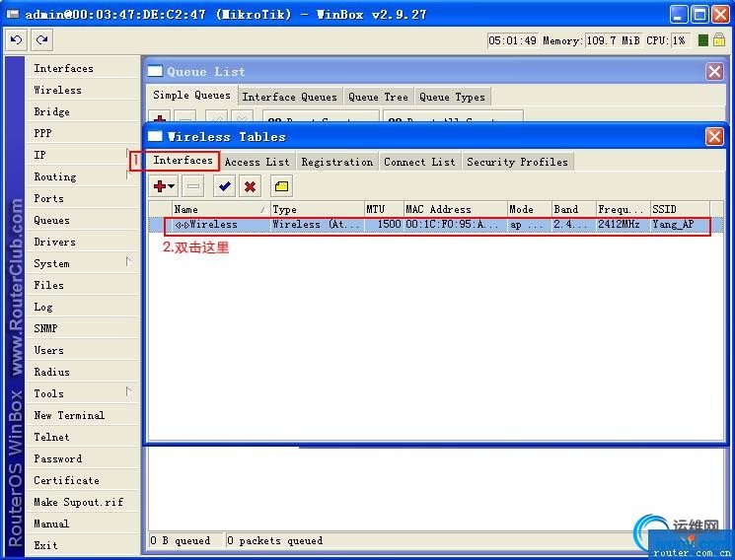Open the Security Profiles tab

pyautogui.click(x=517, y=162)
